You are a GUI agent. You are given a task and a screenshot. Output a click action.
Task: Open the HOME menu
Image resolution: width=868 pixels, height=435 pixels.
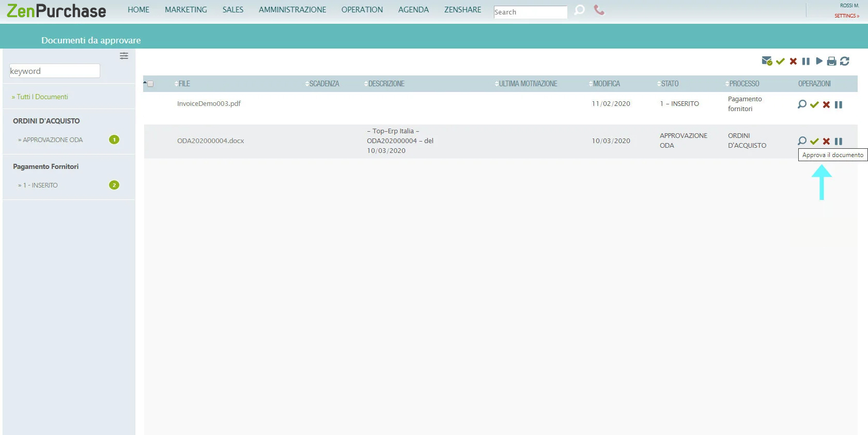click(x=138, y=10)
